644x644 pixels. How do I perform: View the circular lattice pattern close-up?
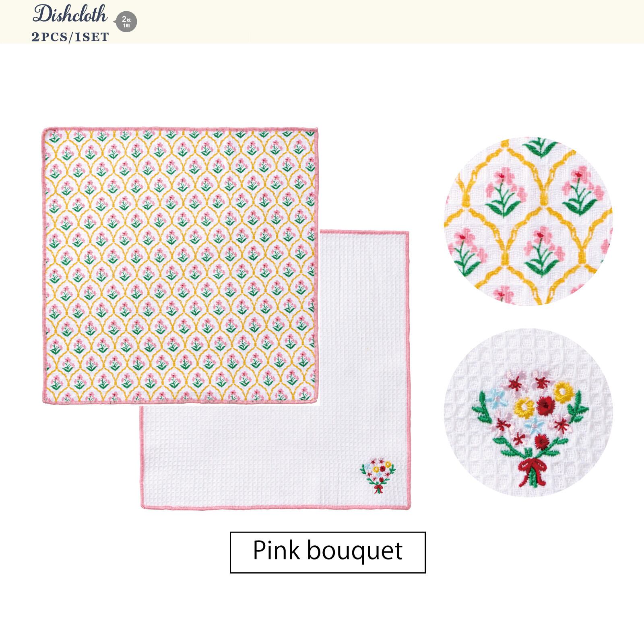[528, 221]
